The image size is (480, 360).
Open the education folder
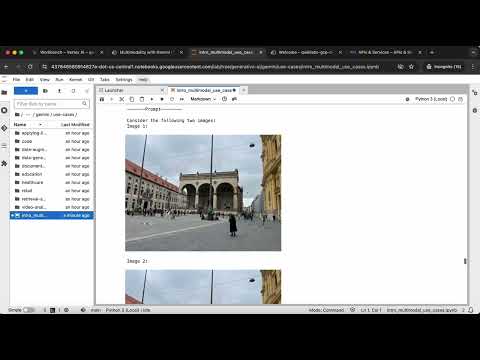[52, 174]
